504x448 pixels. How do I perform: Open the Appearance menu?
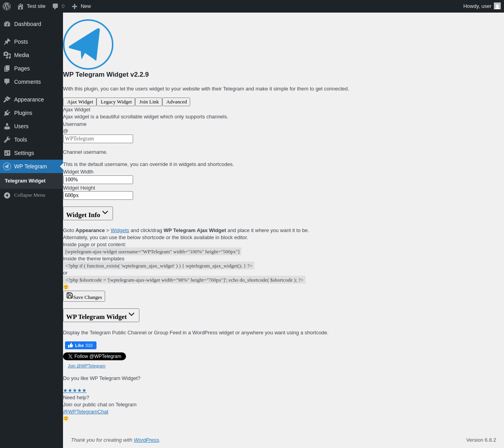click(29, 100)
